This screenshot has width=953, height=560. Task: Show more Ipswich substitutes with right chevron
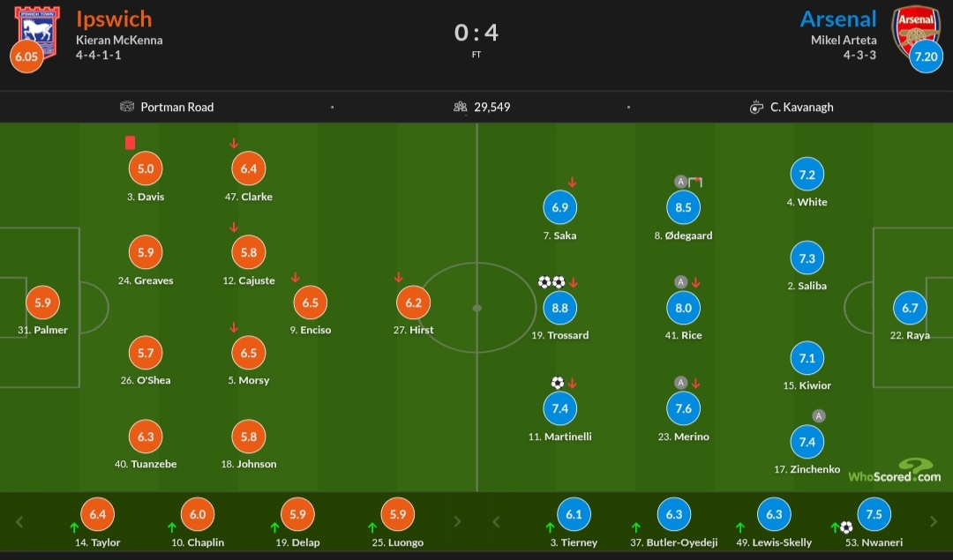[x=458, y=522]
